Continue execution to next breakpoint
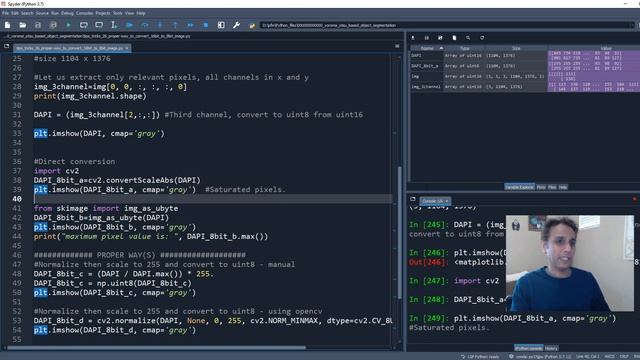 [191, 25]
